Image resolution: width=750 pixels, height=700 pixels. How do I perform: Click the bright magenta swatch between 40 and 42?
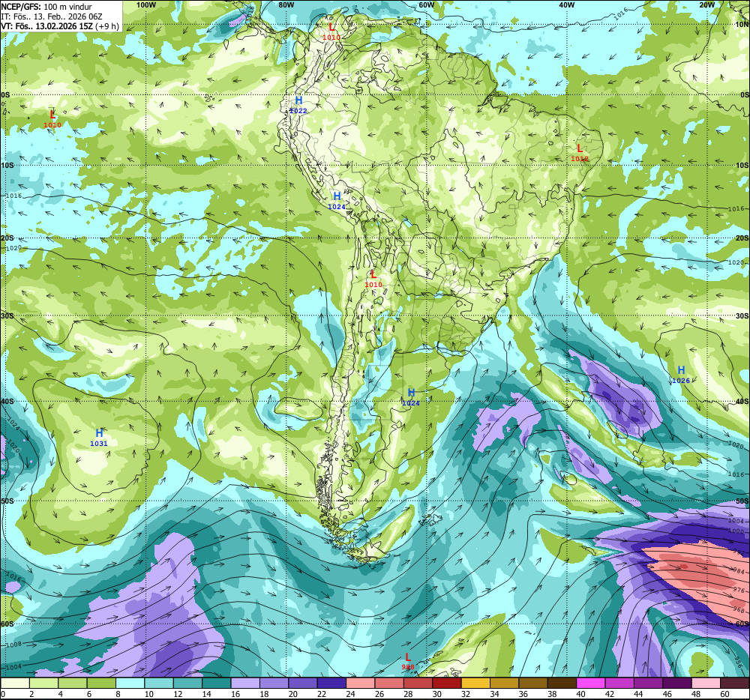coord(591,684)
